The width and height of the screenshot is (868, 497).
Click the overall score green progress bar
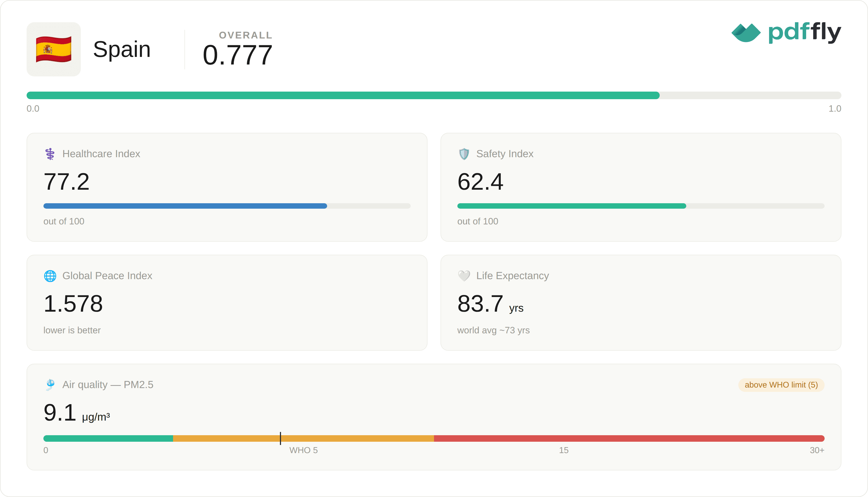coord(343,95)
